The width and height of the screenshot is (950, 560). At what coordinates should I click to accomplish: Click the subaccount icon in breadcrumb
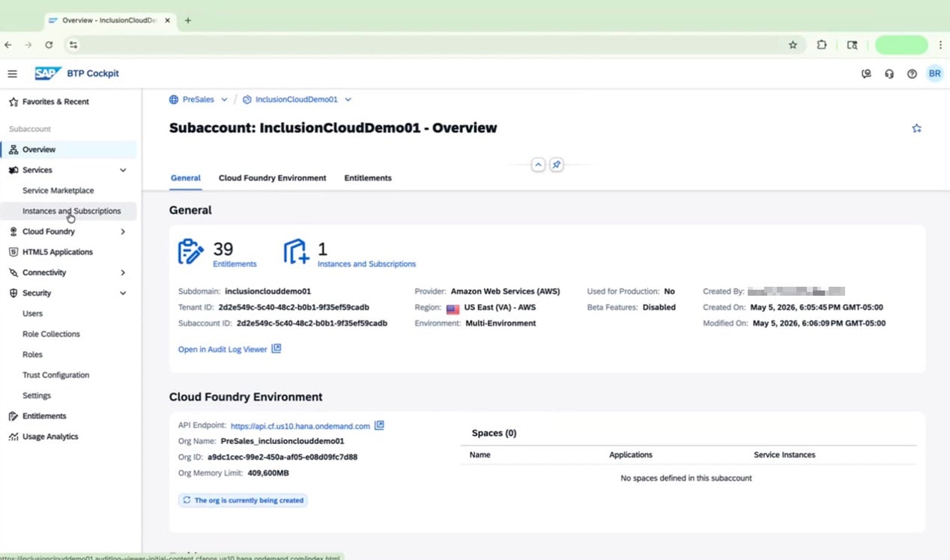click(246, 100)
